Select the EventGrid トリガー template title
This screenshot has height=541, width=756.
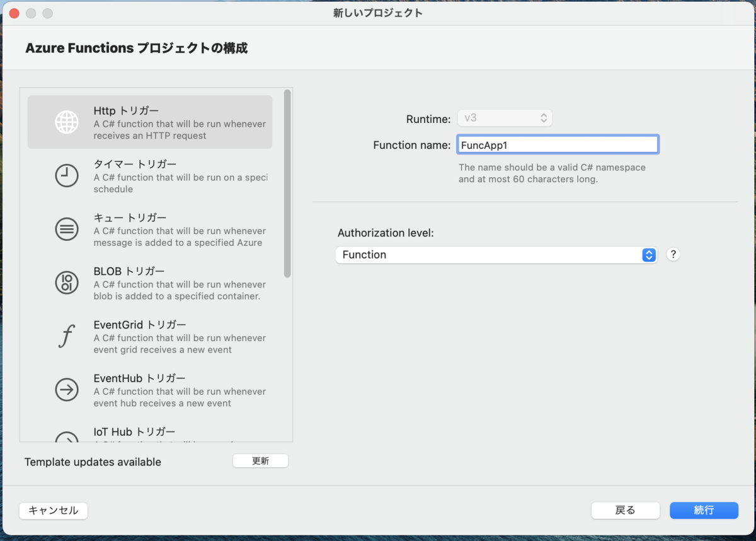(x=140, y=325)
